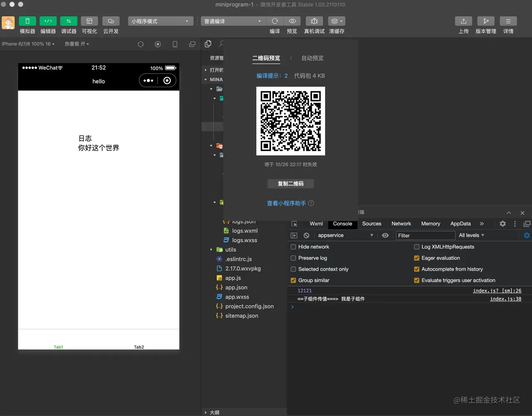
Task: Click the blue console settings gear
Action: coord(527,235)
